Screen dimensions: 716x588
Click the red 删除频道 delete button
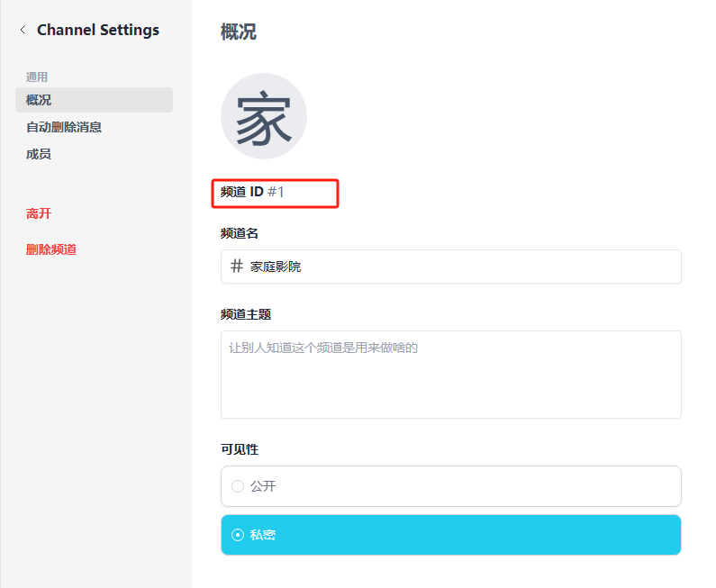pos(51,249)
